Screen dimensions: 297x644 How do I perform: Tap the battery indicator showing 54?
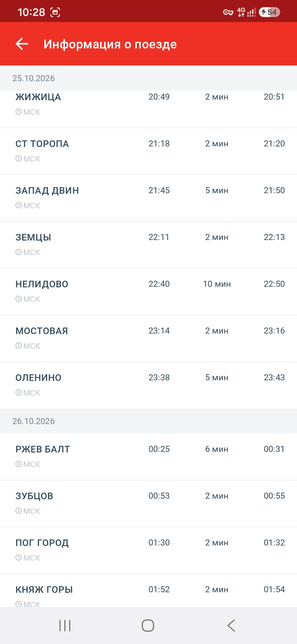coord(269,12)
